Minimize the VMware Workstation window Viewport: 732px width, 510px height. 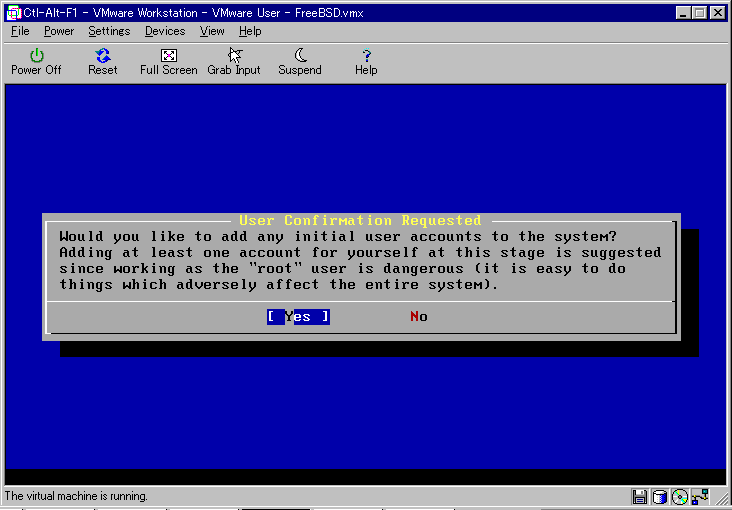pos(683,13)
